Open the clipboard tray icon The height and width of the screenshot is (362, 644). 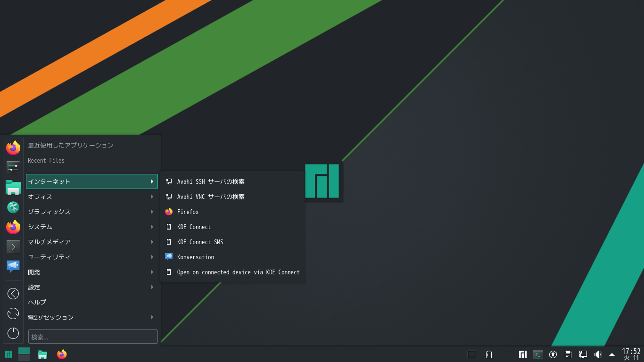[568, 354]
